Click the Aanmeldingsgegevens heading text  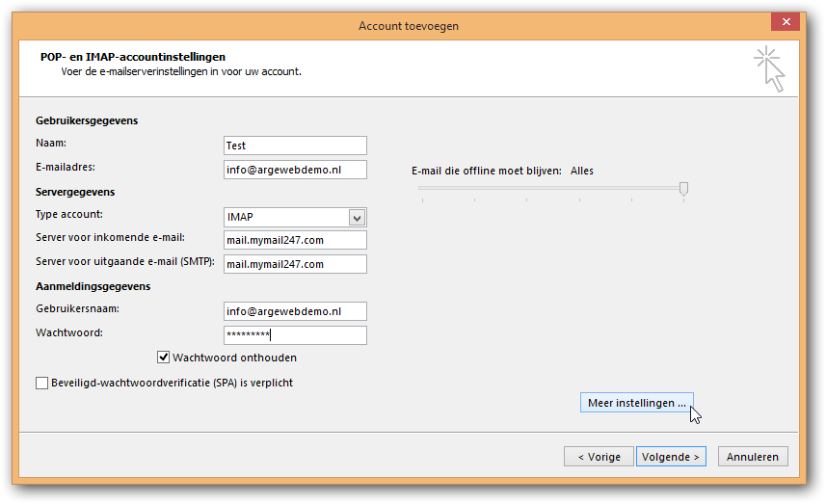click(93, 286)
